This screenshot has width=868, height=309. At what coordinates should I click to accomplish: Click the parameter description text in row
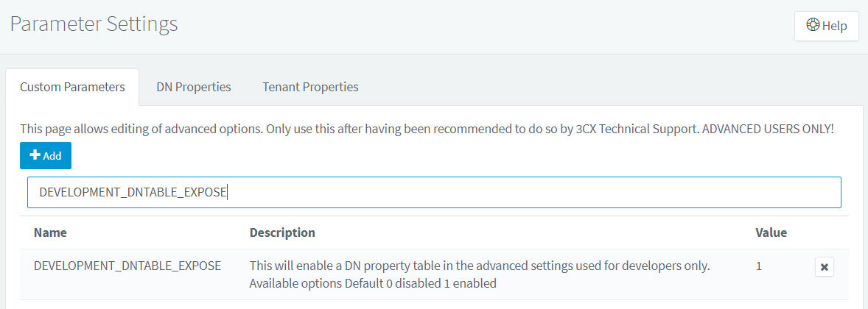(479, 266)
